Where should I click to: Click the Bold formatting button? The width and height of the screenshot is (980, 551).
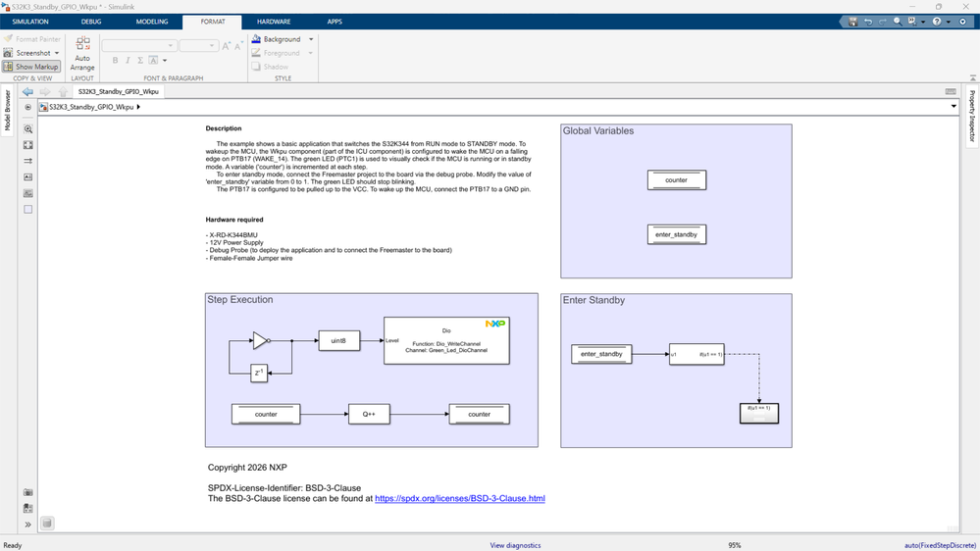[x=115, y=61]
